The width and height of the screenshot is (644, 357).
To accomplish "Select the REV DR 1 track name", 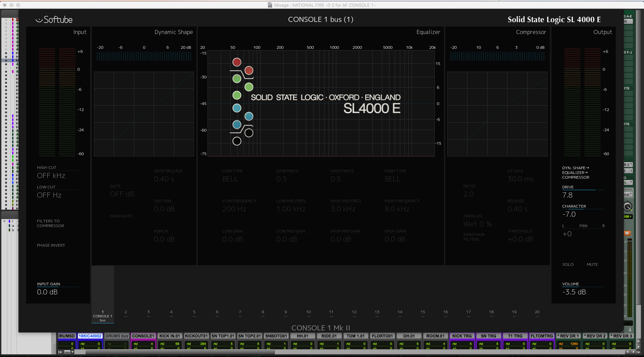I will tap(568, 336).
